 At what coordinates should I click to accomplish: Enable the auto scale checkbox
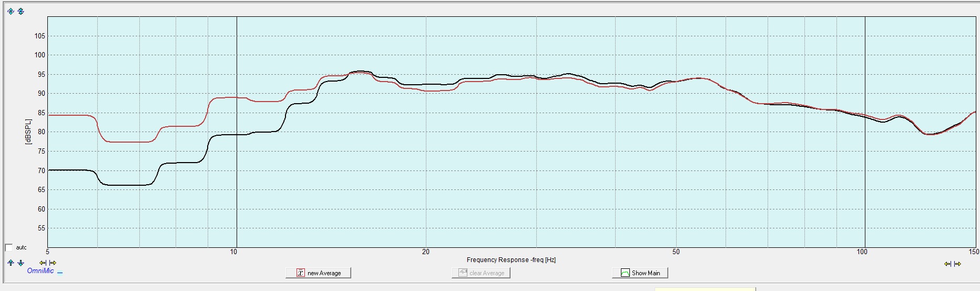(x=9, y=247)
